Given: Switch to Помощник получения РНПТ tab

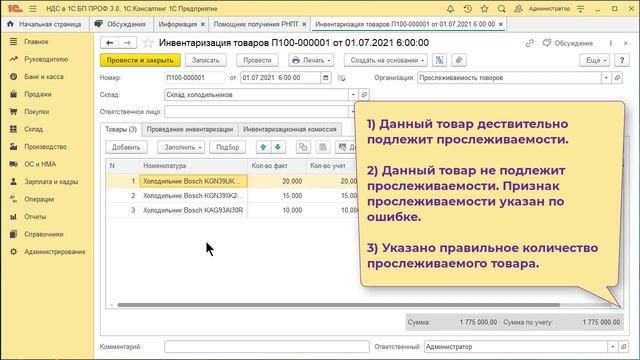Looking at the screenshot, I should [x=256, y=24].
